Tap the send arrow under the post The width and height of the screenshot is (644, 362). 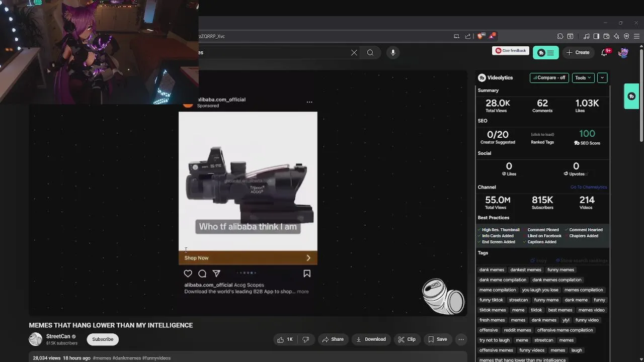216,274
